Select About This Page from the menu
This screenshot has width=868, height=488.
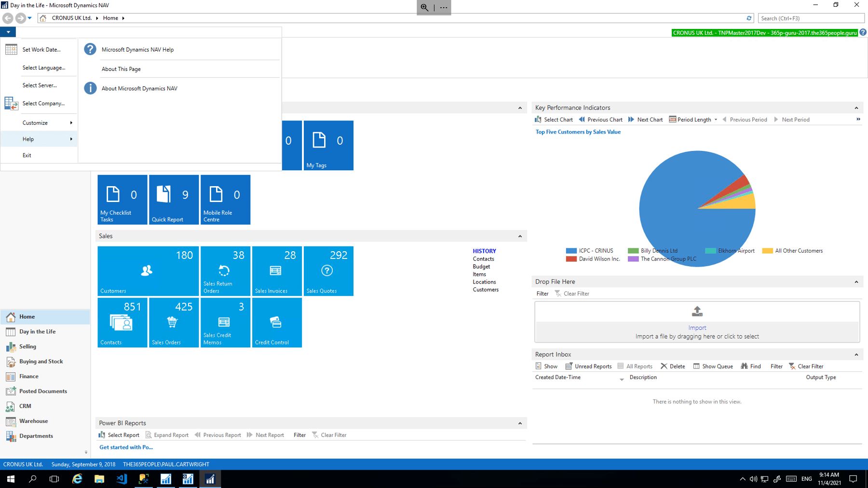[x=121, y=68]
